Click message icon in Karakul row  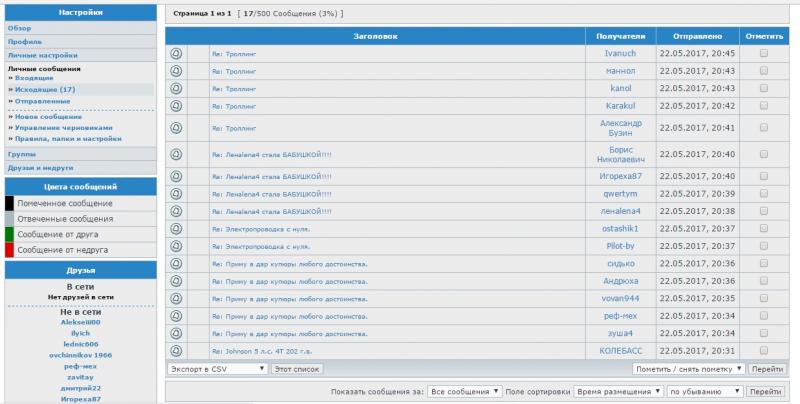(x=176, y=105)
